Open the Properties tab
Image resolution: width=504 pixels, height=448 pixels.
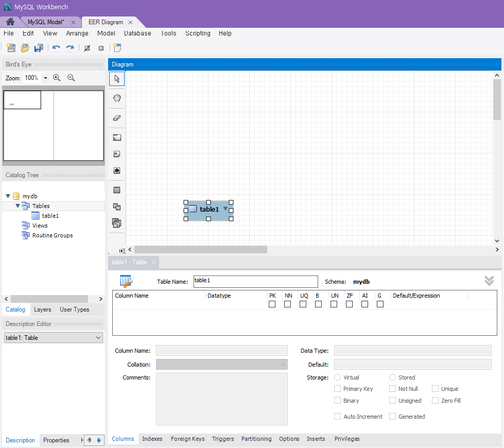click(x=56, y=440)
